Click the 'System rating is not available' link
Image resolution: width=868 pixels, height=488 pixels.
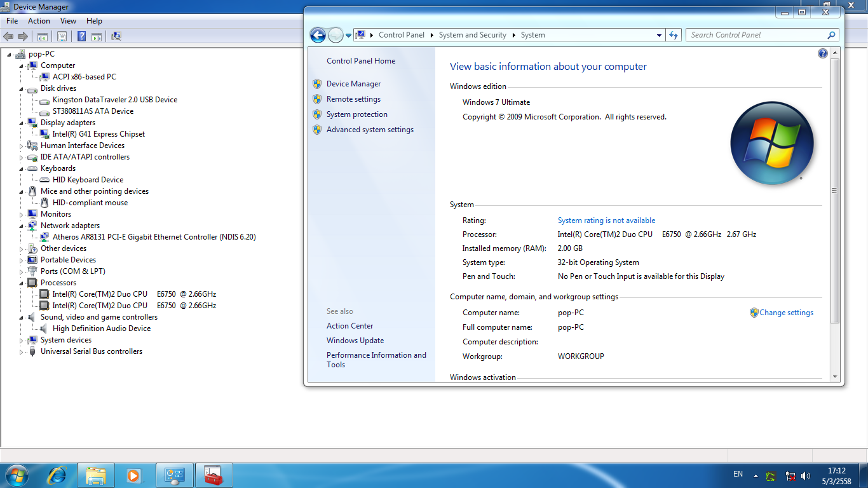[606, 220]
